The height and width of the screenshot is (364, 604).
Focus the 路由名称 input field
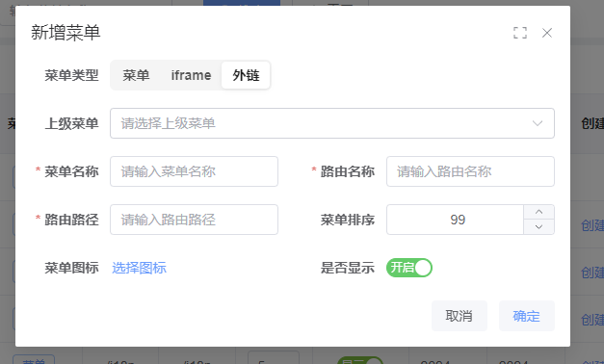tap(470, 171)
